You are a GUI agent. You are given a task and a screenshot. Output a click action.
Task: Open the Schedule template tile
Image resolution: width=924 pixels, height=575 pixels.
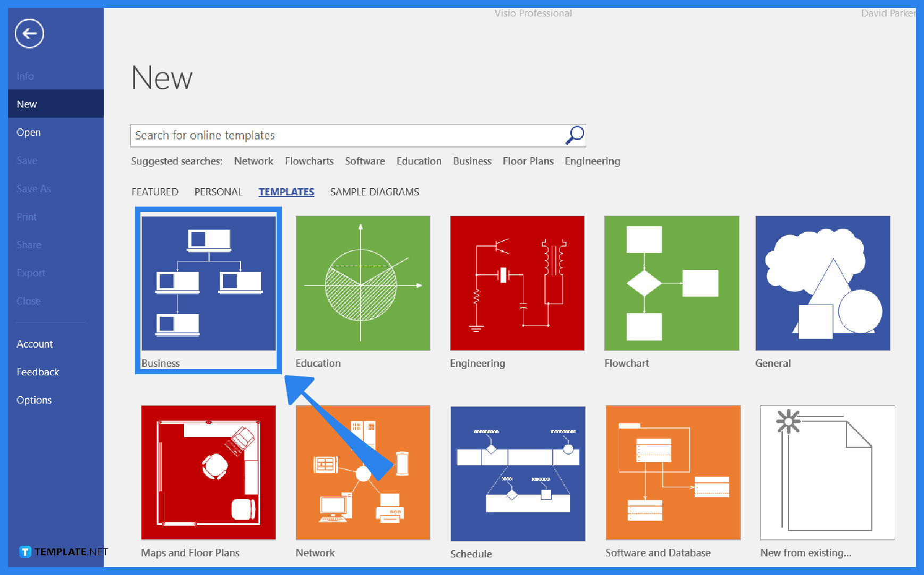[x=517, y=473]
